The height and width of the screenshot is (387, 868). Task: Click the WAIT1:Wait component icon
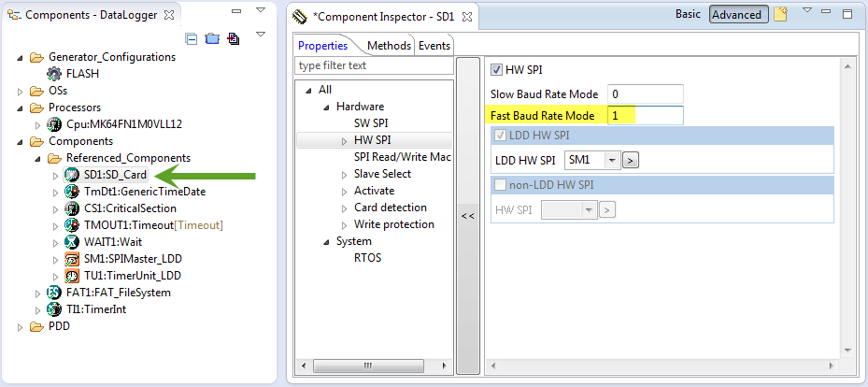(72, 242)
